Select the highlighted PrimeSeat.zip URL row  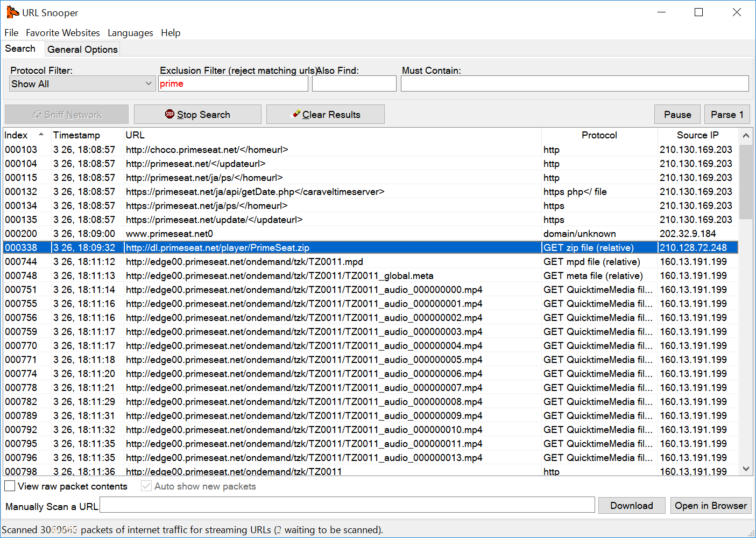click(371, 248)
